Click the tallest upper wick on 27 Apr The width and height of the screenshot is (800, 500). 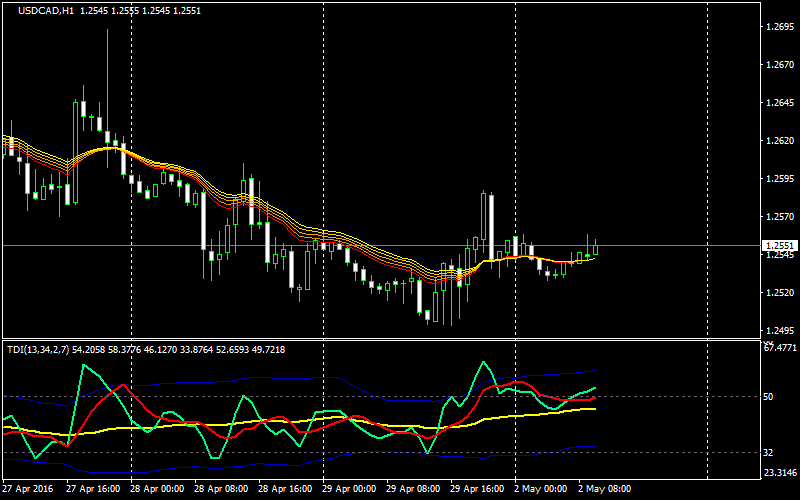click(x=107, y=60)
